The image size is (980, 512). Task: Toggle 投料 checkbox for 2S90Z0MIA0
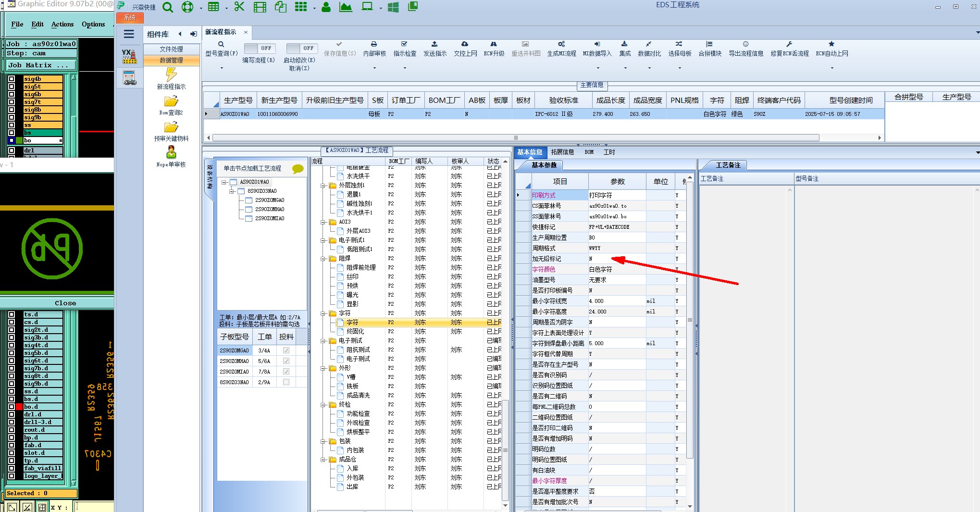click(286, 372)
